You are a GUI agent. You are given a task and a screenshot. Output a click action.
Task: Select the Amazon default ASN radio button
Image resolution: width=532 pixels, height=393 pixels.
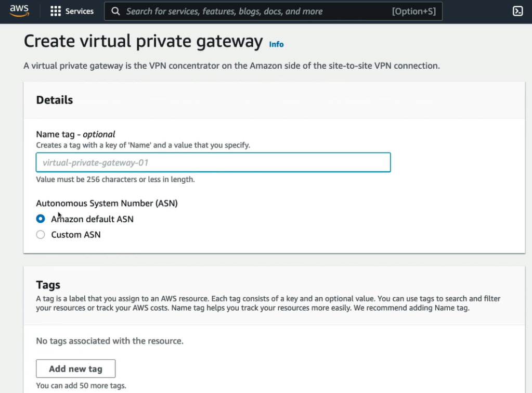(x=41, y=219)
